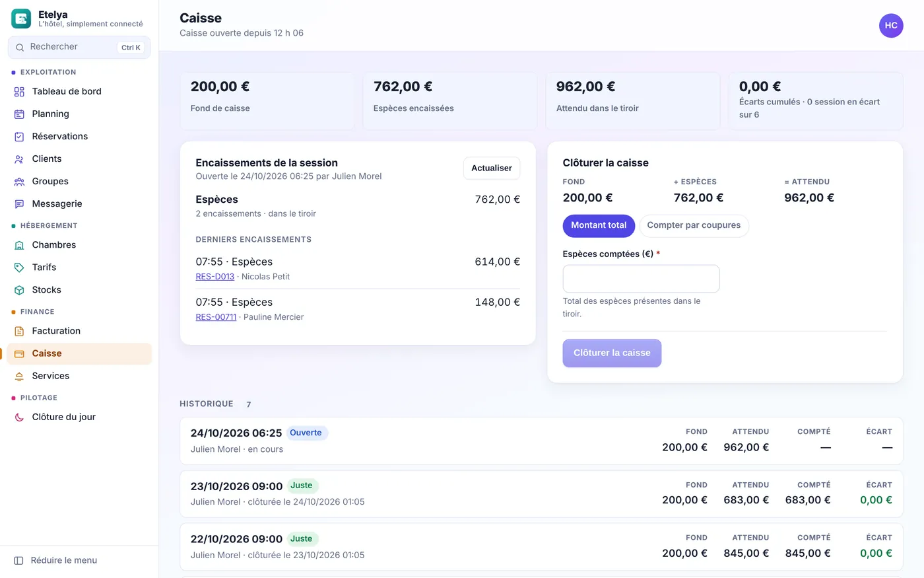Click the Espèces encaissées 762,00 € card
Screen dimensions: 924x578
point(449,101)
